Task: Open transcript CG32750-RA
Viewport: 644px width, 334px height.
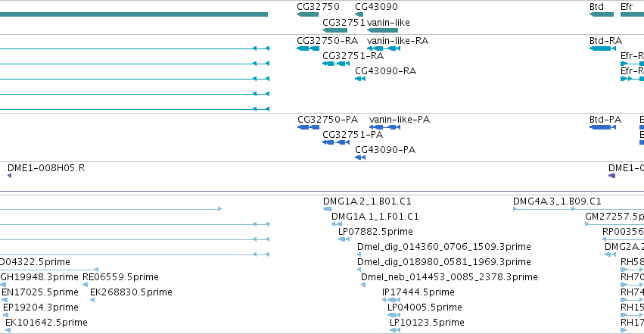Action: point(328,41)
